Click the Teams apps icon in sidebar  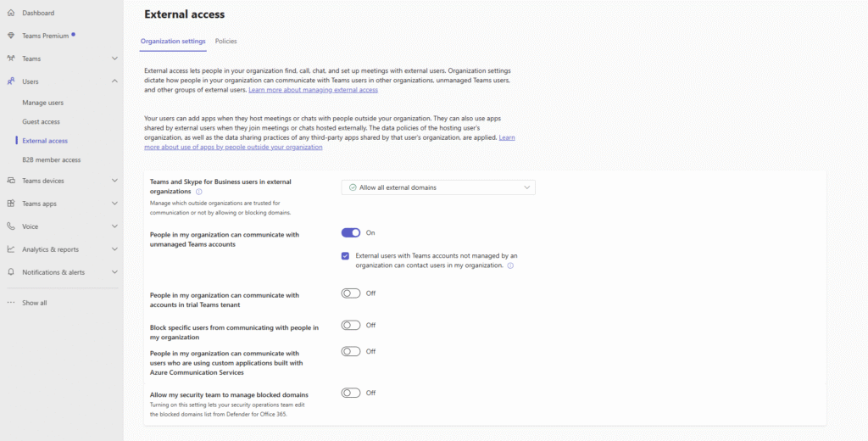point(10,204)
